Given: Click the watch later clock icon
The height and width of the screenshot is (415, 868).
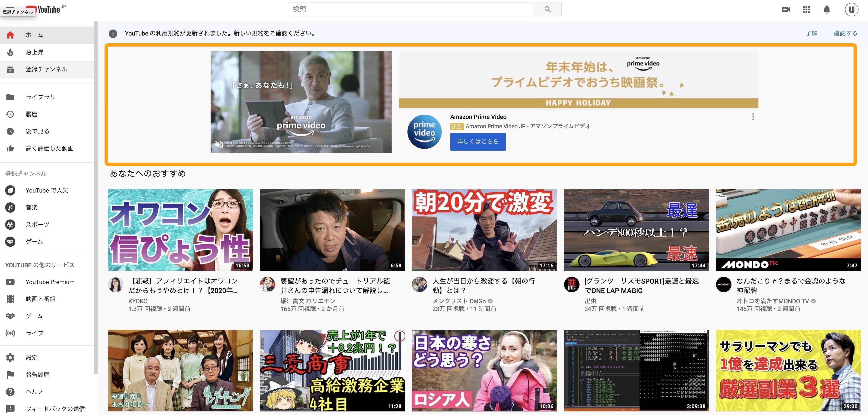Looking at the screenshot, I should click(x=10, y=131).
